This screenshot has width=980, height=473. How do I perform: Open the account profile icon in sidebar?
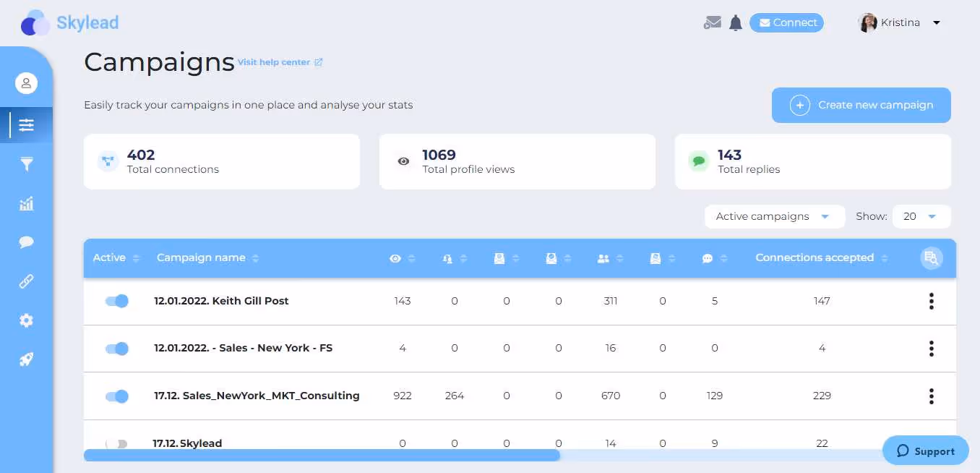pos(27,82)
